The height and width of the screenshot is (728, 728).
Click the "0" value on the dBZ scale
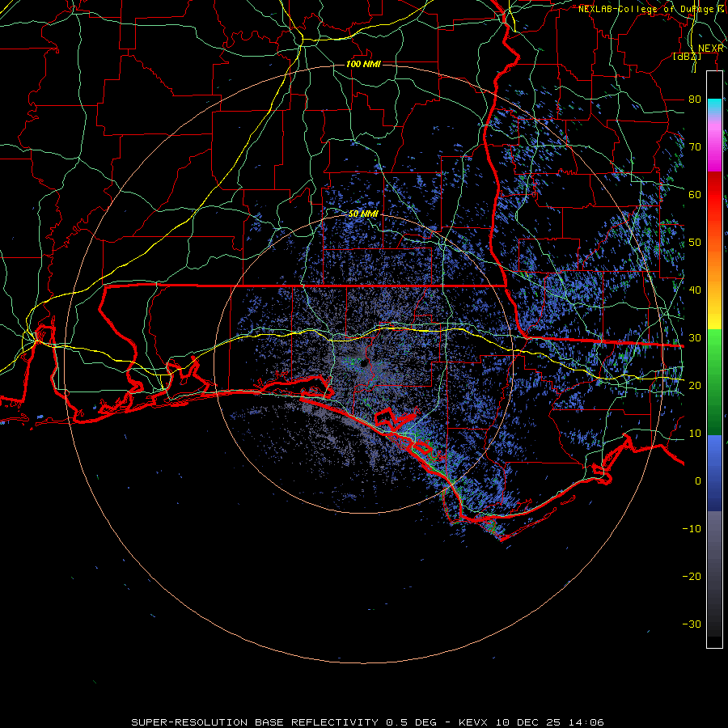698,481
